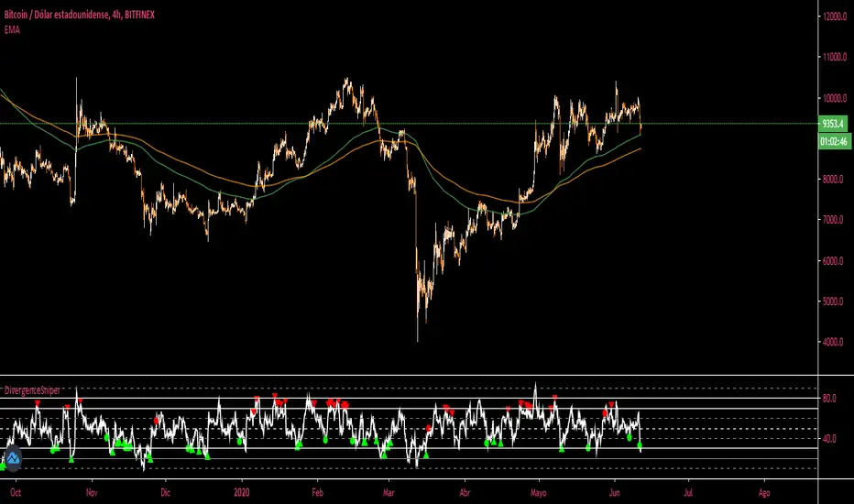Viewport: 854px width, 504px height.
Task: Click the 2020 label on time axis
Action: coord(242,493)
